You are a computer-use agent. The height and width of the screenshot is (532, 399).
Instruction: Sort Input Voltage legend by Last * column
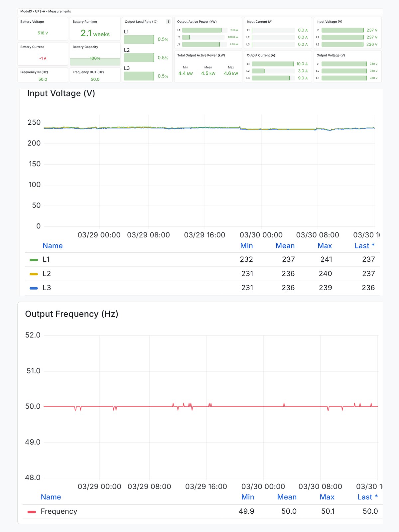pyautogui.click(x=365, y=246)
